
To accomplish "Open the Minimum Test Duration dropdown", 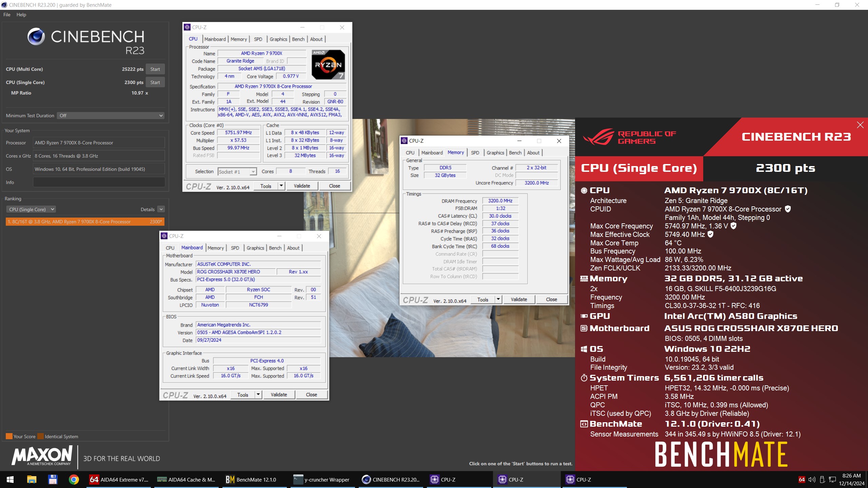I will (111, 116).
